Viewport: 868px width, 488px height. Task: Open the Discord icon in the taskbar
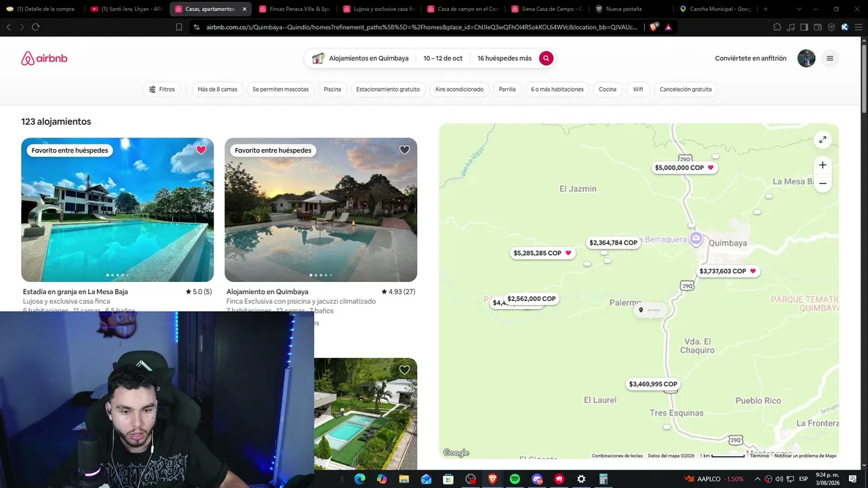[x=537, y=479]
